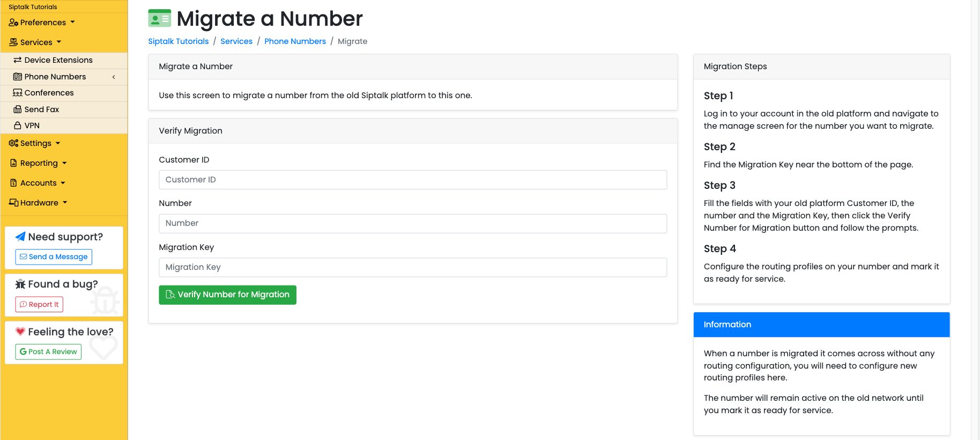Click the Conferences people icon

(x=18, y=93)
